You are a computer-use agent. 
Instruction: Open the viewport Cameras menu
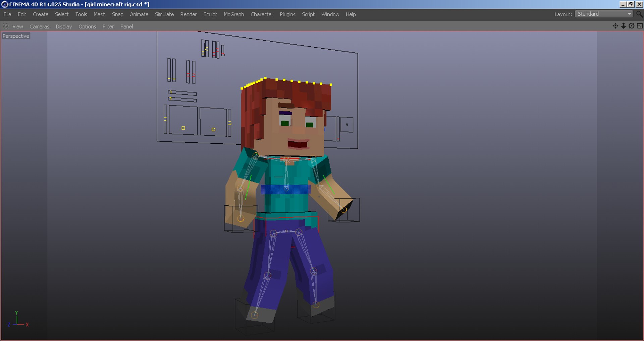[x=39, y=26]
